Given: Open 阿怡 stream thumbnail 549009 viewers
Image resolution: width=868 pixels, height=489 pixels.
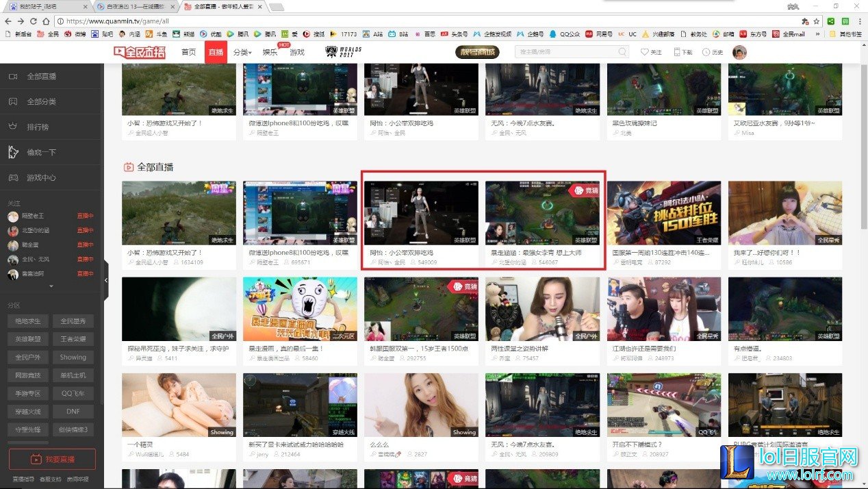Looking at the screenshot, I should pos(421,213).
